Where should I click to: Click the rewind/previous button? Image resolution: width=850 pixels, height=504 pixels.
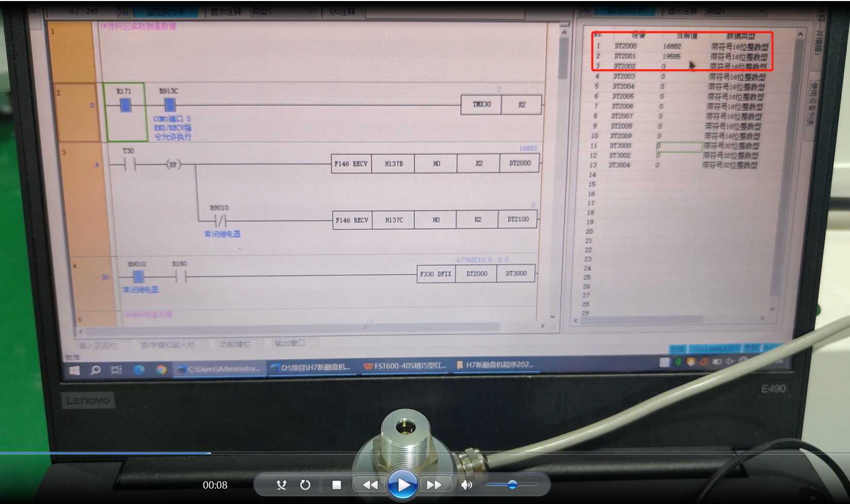pyautogui.click(x=370, y=485)
